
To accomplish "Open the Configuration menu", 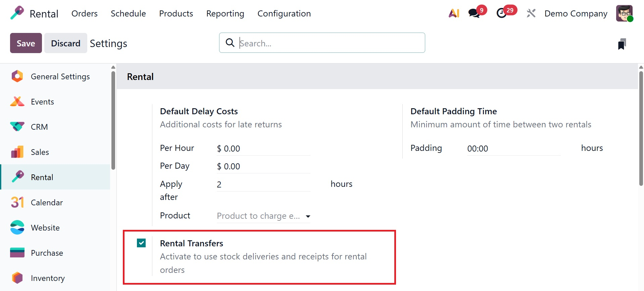I will 284,13.
